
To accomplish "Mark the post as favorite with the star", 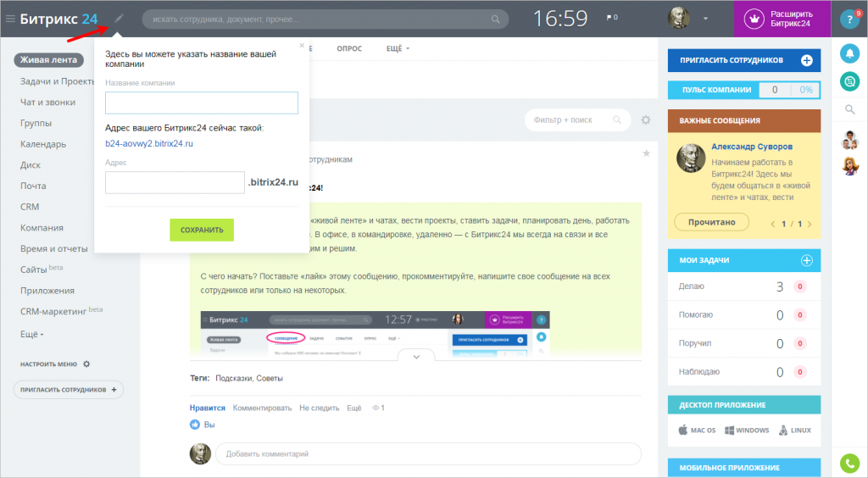I will (x=646, y=153).
